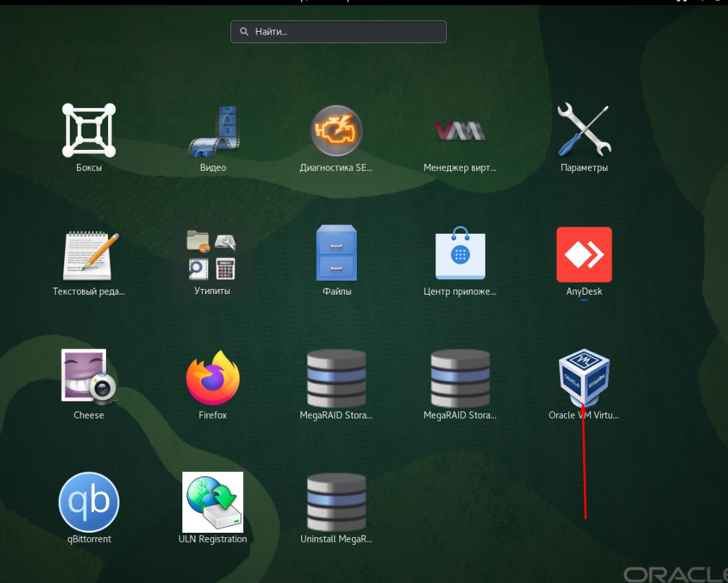The width and height of the screenshot is (728, 583).
Task: Launch Cheese webcam application
Action: (88, 377)
